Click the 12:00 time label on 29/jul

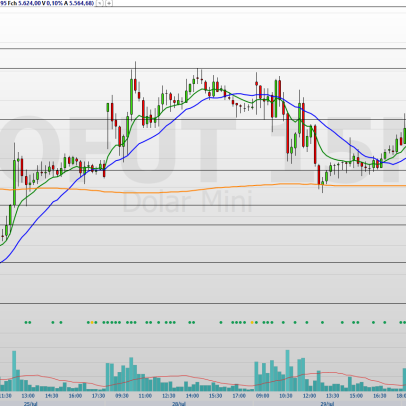coord(309,396)
